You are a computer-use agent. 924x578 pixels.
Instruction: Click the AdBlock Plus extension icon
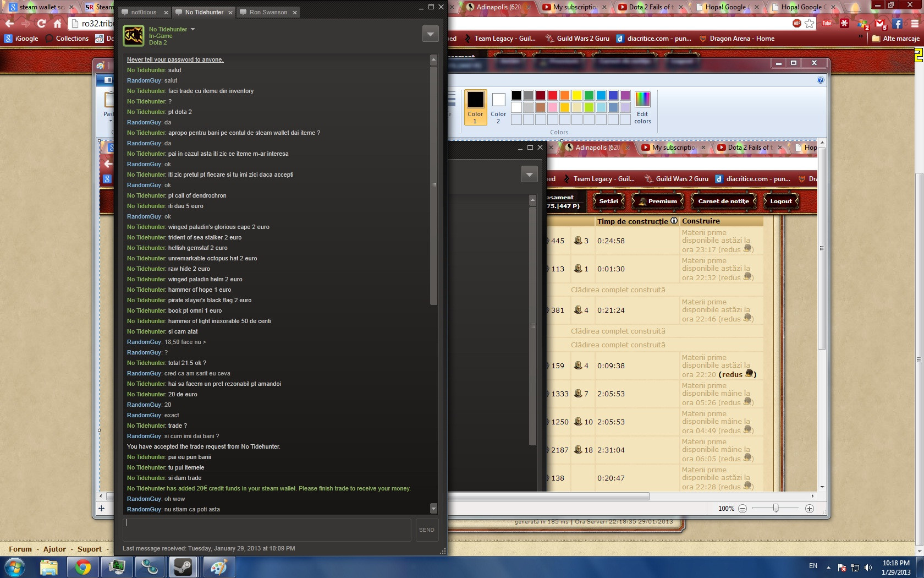click(796, 23)
